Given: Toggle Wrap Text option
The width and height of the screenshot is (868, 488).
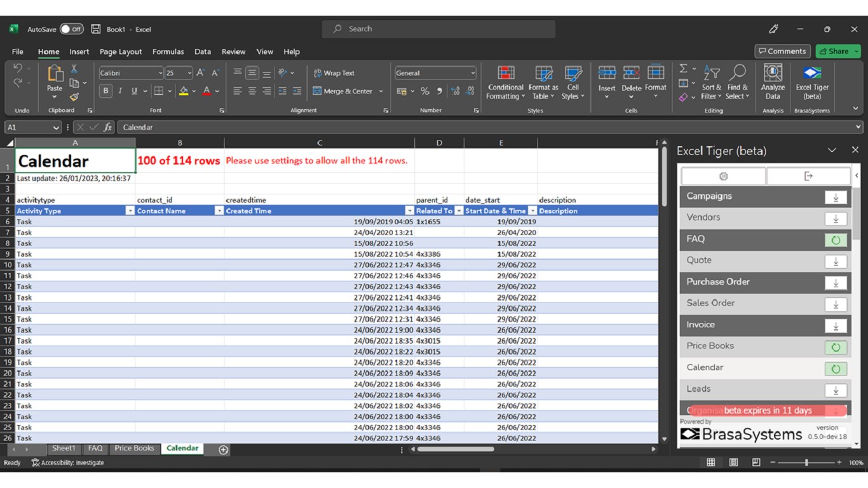Looking at the screenshot, I should pos(334,73).
